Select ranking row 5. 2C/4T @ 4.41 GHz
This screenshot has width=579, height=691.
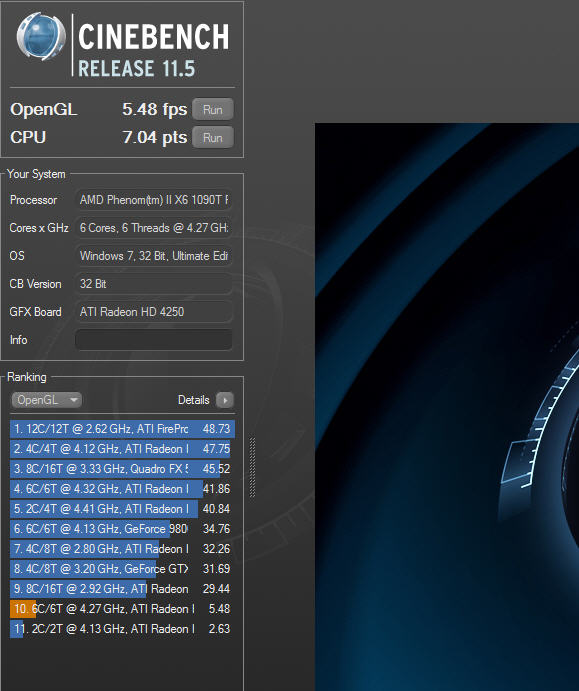tap(122, 509)
